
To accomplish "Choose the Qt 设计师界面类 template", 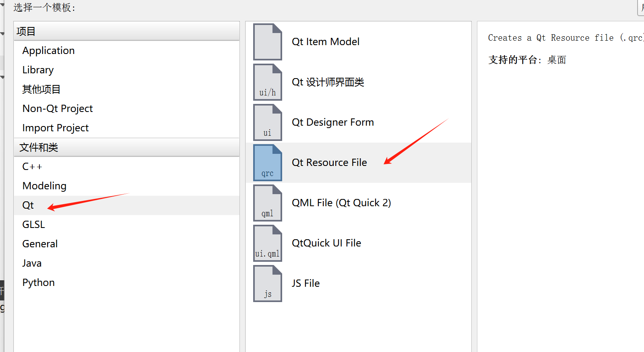I will click(358, 82).
